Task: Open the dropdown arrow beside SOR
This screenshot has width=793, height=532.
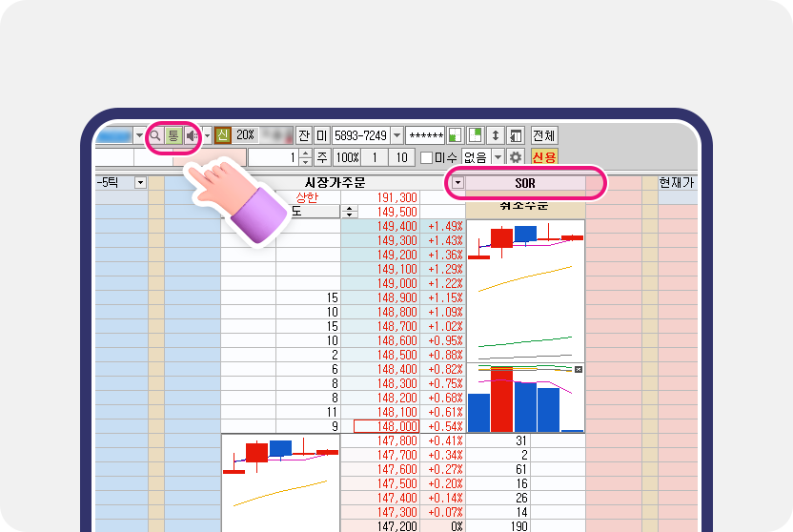Action: (457, 182)
